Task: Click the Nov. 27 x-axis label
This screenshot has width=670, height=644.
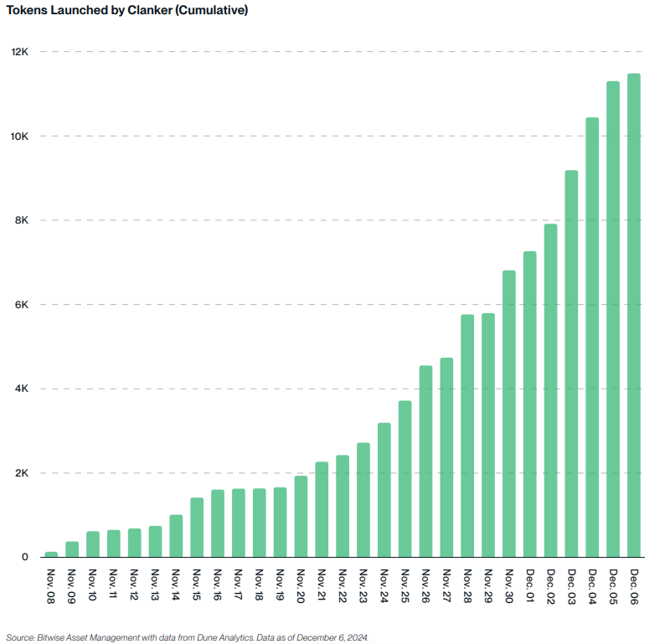Action: [447, 586]
